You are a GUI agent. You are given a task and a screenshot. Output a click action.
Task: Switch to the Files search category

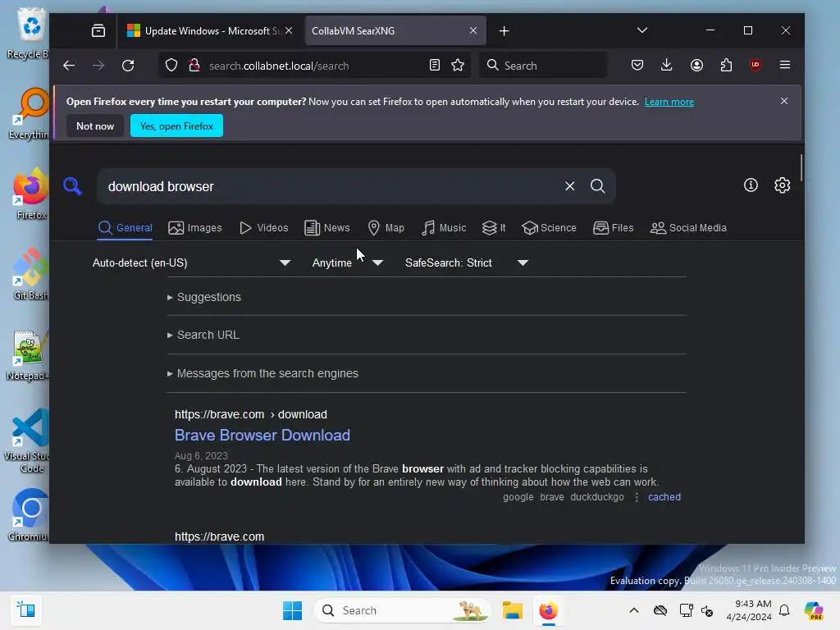click(614, 228)
